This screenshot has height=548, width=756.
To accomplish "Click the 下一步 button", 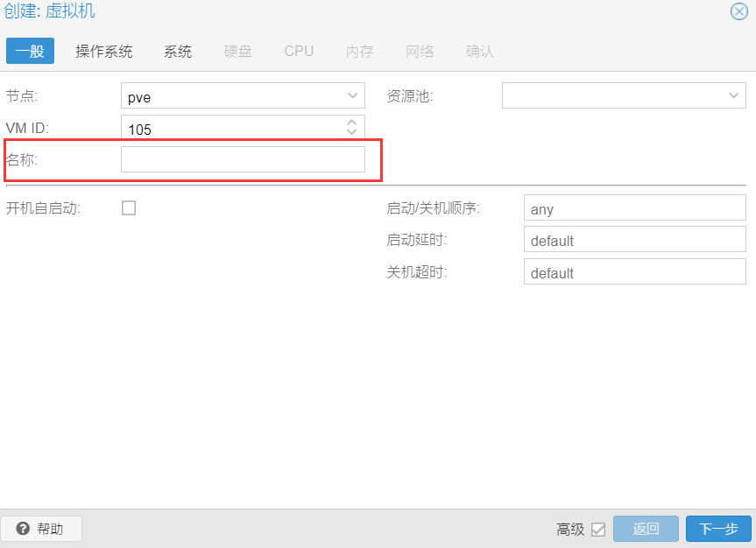I will tap(718, 529).
